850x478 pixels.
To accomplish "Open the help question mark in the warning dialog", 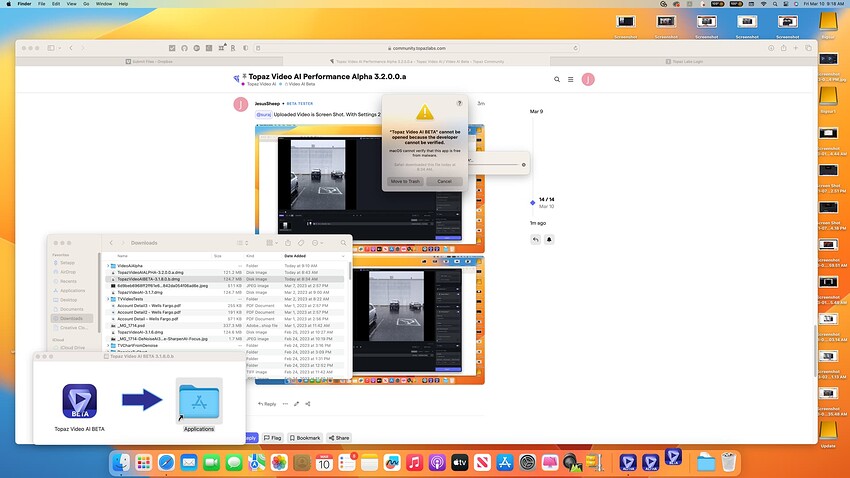I will (x=459, y=103).
